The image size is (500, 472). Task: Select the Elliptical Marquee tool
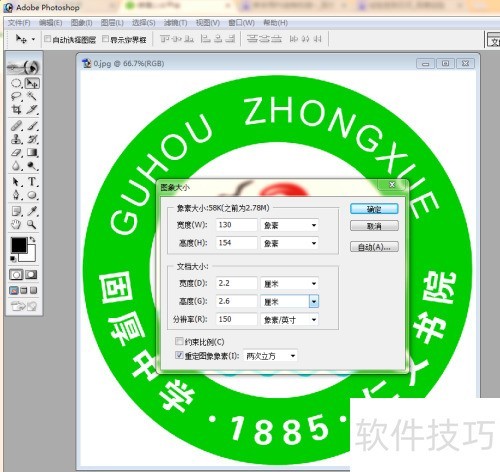pyautogui.click(x=16, y=83)
